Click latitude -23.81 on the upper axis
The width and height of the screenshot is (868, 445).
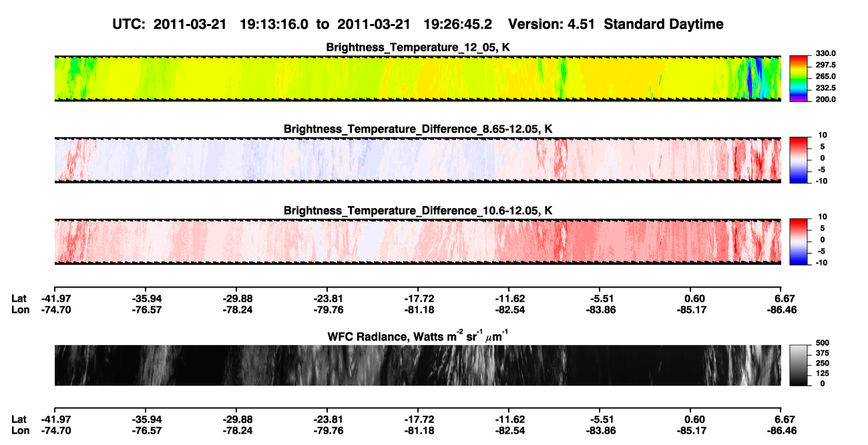327,298
